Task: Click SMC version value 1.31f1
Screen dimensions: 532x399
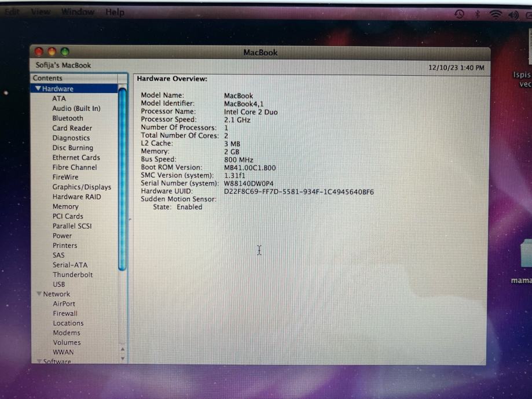Action: 234,176
